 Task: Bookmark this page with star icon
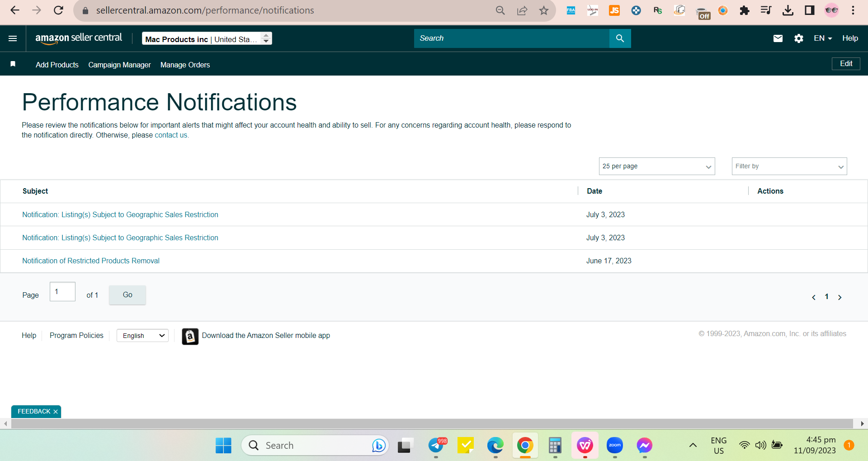click(543, 10)
